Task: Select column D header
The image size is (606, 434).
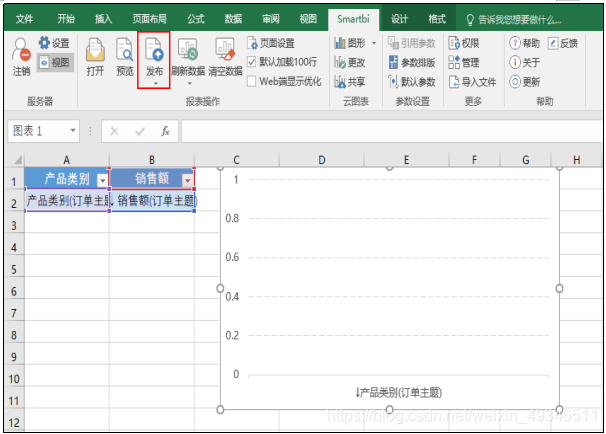Action: (x=322, y=160)
